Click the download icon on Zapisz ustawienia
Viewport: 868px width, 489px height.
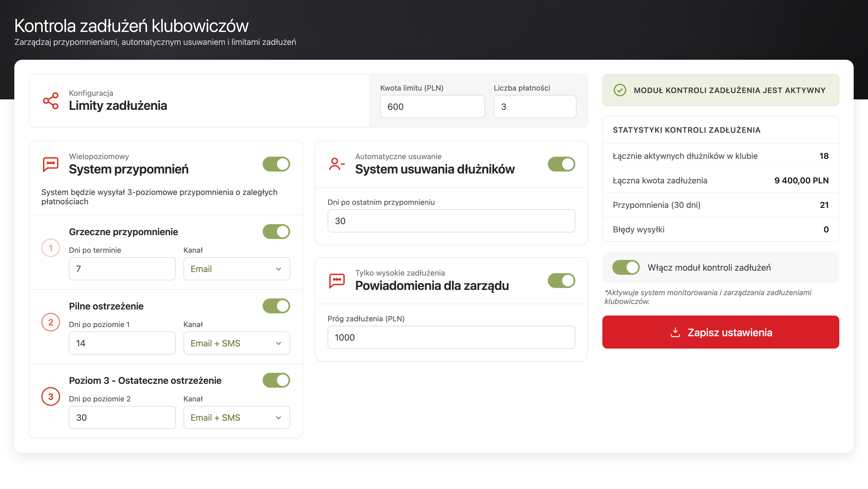click(x=675, y=332)
